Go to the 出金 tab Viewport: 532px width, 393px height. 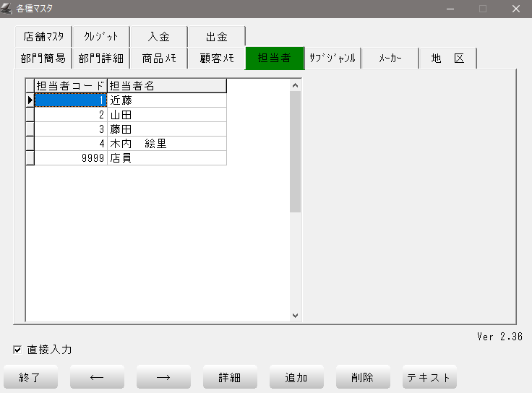point(216,37)
